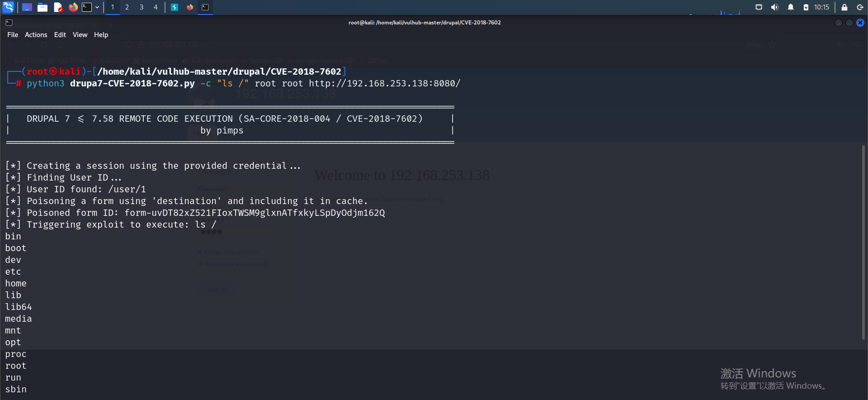Click the 'dev' directory output

(13, 260)
